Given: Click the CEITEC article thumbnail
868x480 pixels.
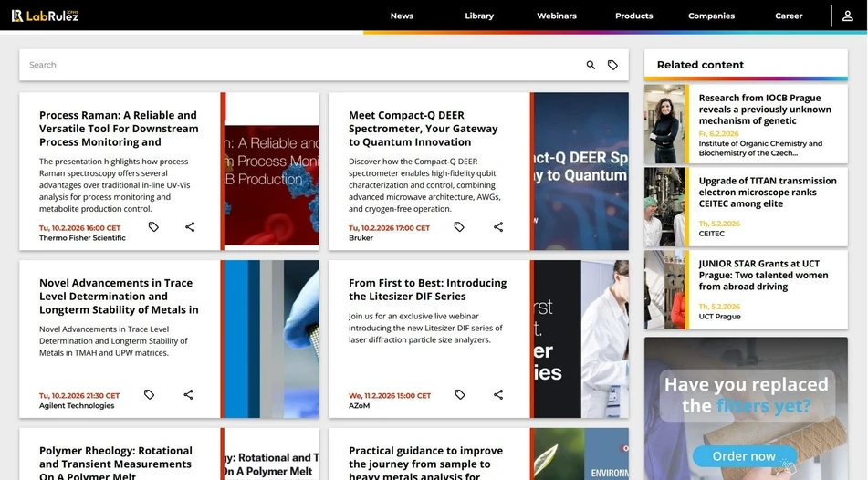Looking at the screenshot, I should [664, 207].
